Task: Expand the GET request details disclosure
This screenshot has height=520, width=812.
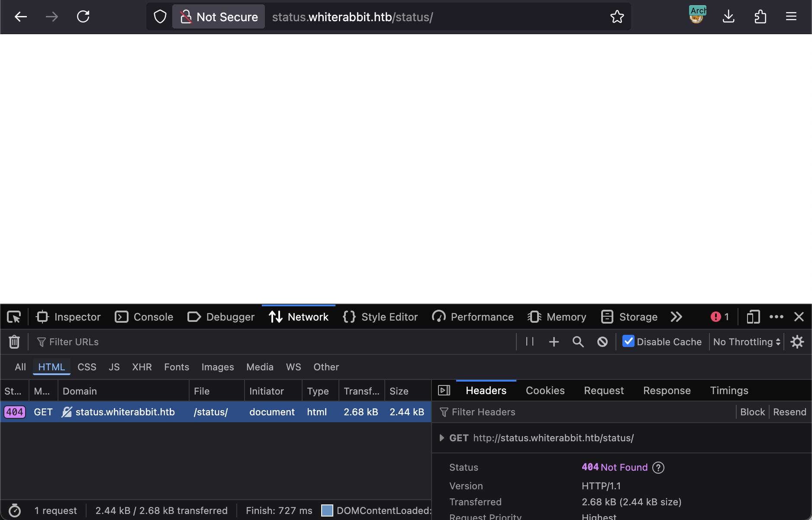Action: 442,438
